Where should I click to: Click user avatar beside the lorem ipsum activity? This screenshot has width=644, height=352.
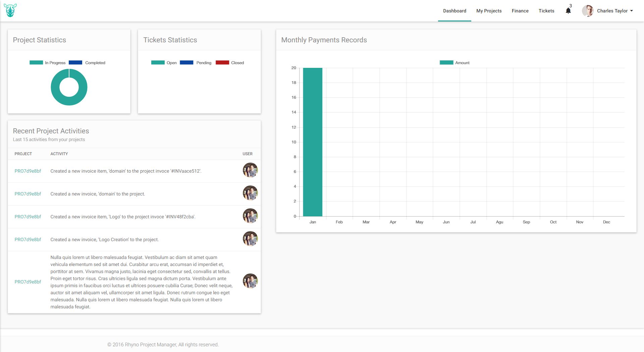coord(250,281)
